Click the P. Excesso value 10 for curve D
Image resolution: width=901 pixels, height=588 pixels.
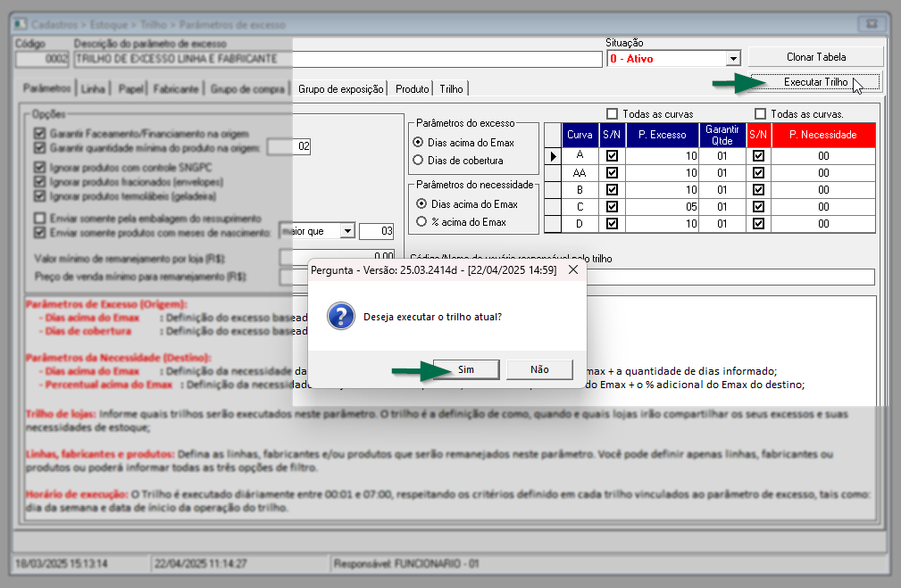[662, 223]
